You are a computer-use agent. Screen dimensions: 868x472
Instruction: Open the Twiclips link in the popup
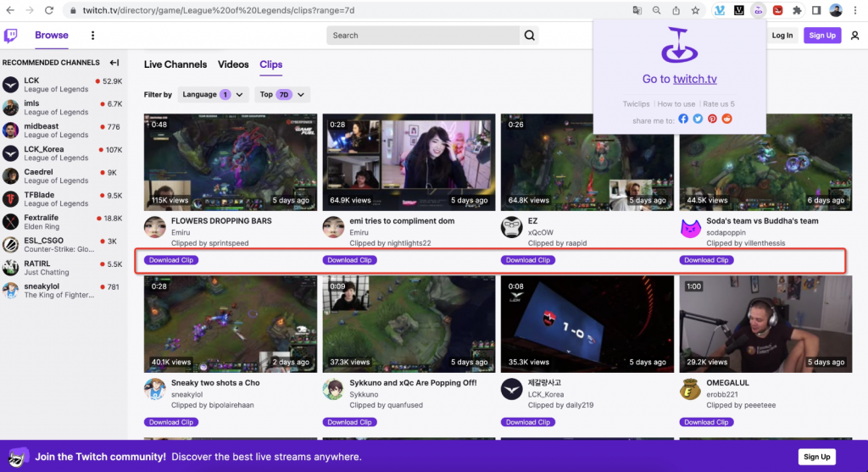(x=636, y=104)
